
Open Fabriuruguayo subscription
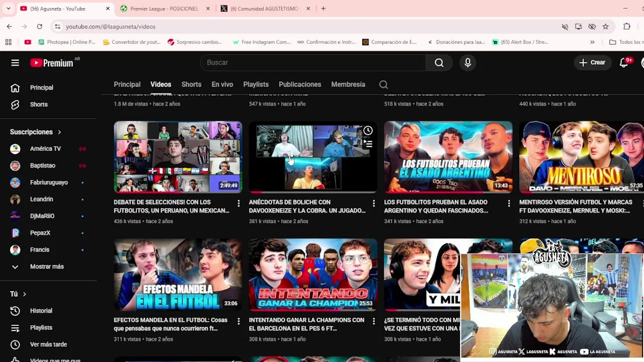[x=48, y=183]
